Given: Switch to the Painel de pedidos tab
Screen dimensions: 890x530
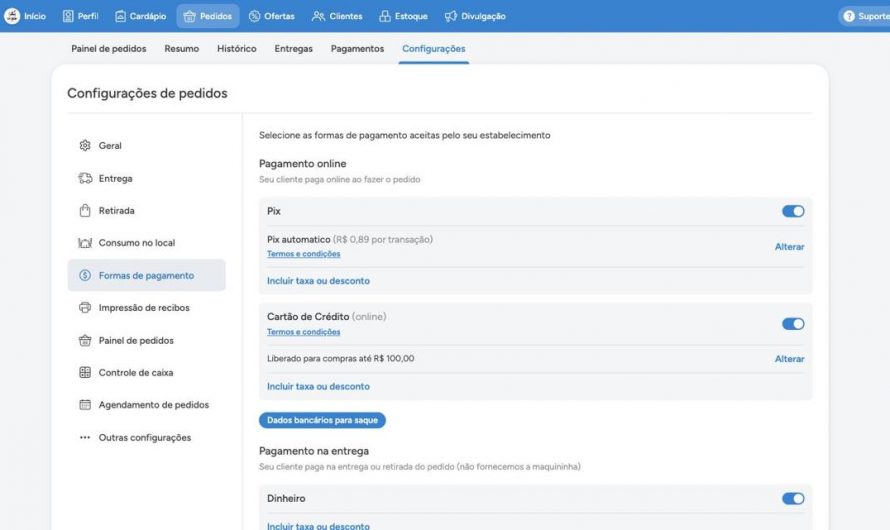Looking at the screenshot, I should click(x=108, y=49).
